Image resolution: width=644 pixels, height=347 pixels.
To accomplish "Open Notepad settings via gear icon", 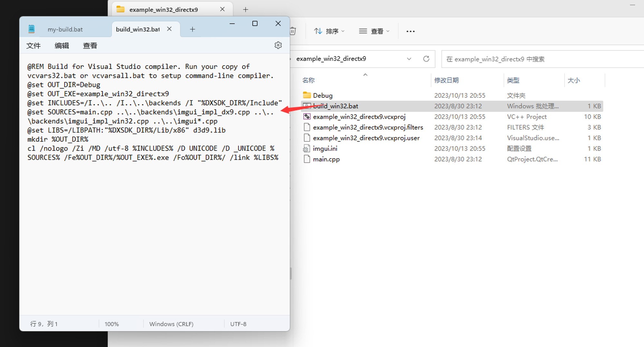I will (x=278, y=45).
